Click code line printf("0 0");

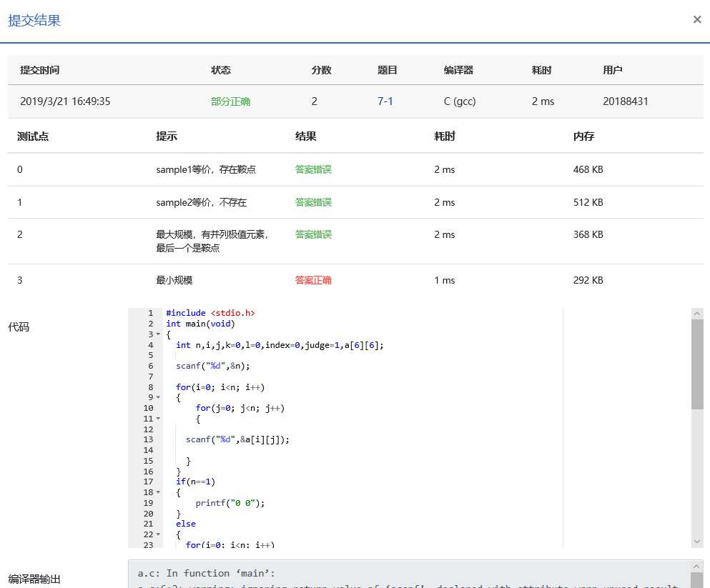tap(230, 503)
